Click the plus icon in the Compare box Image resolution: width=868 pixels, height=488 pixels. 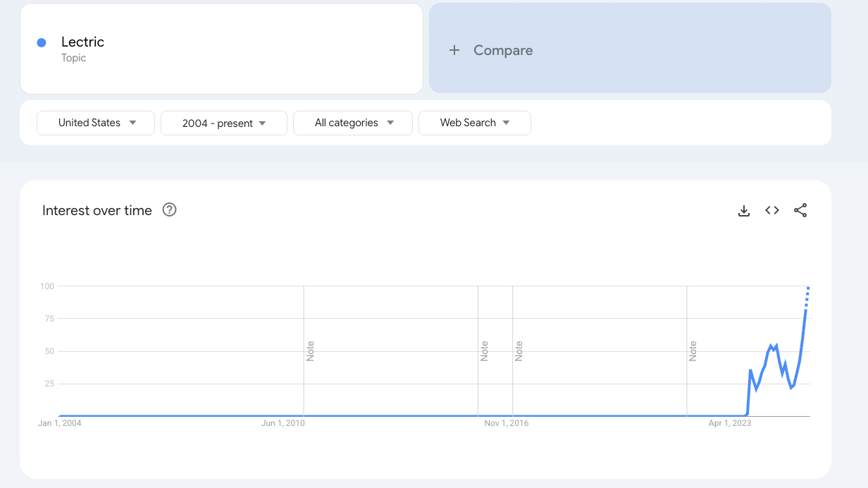454,49
